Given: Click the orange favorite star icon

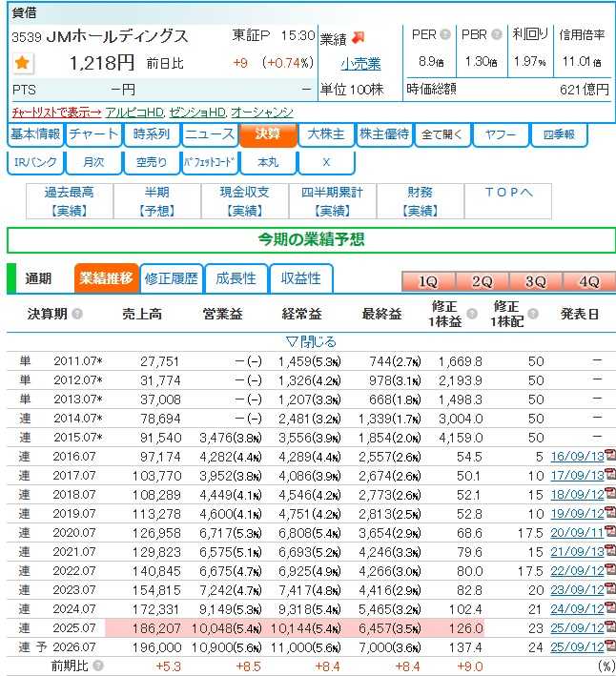Looking at the screenshot, I should pyautogui.click(x=23, y=63).
